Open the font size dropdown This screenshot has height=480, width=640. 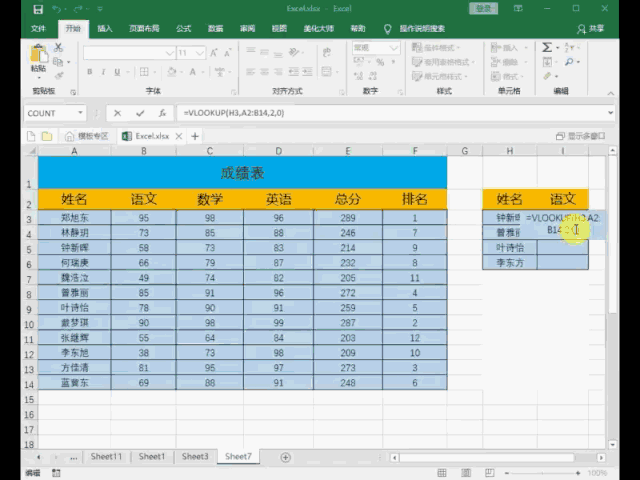click(x=200, y=53)
